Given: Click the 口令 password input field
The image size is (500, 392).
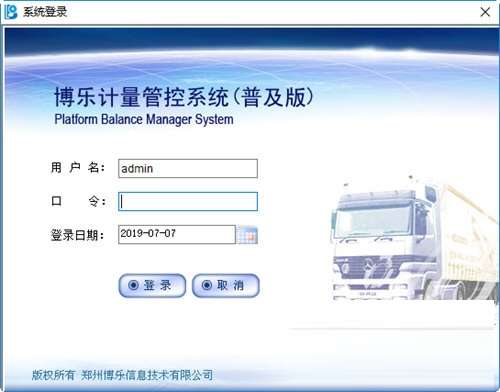Looking at the screenshot, I should [x=188, y=201].
